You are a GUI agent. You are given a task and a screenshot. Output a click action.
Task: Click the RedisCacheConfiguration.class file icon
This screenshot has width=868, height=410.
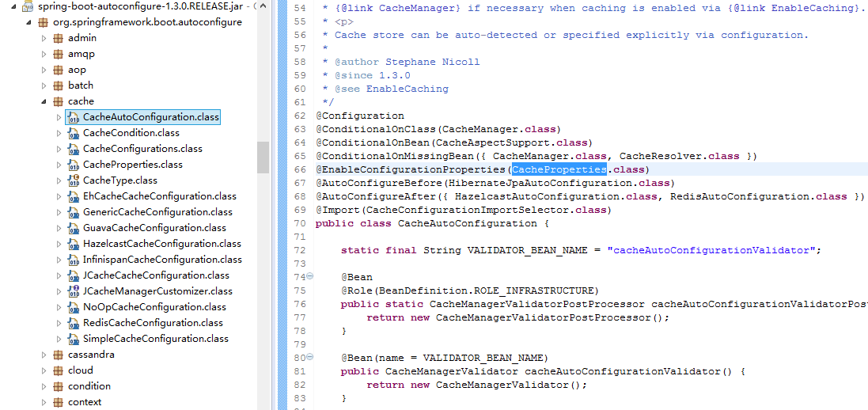pyautogui.click(x=73, y=322)
